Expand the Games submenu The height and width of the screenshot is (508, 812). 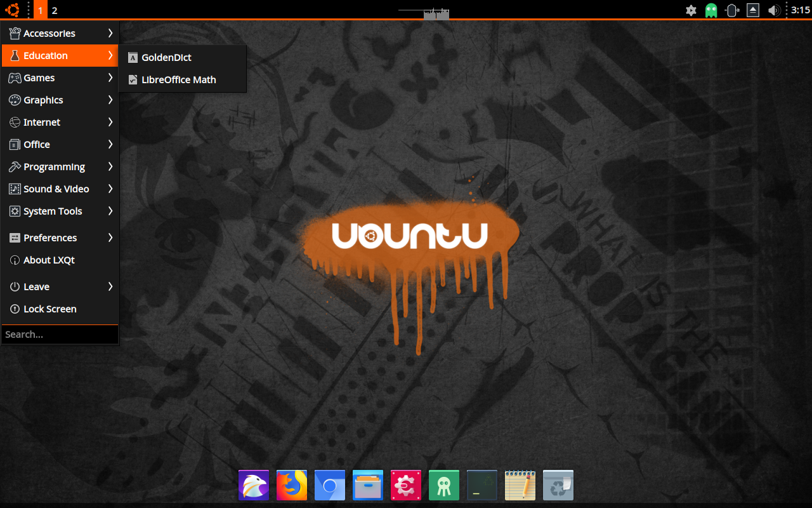(60, 77)
